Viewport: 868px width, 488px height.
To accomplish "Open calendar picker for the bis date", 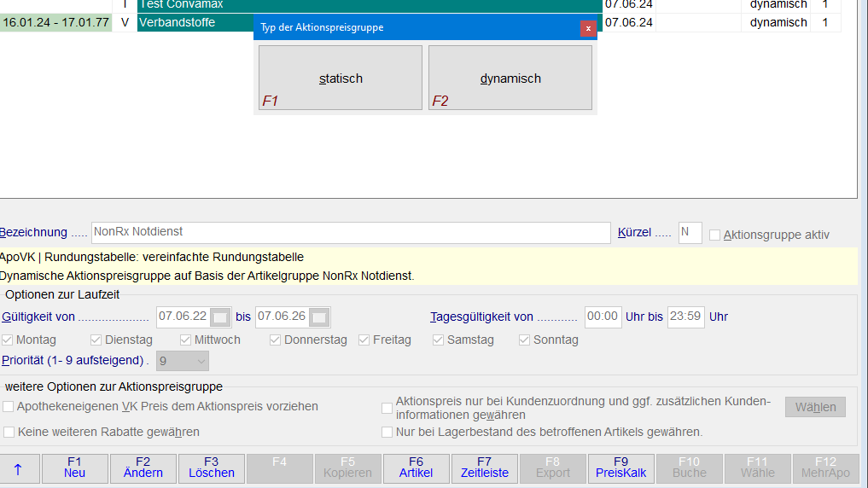I will 319,317.
